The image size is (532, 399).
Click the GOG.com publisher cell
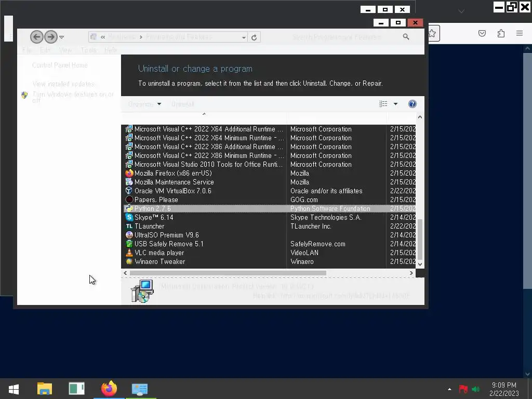304,199
